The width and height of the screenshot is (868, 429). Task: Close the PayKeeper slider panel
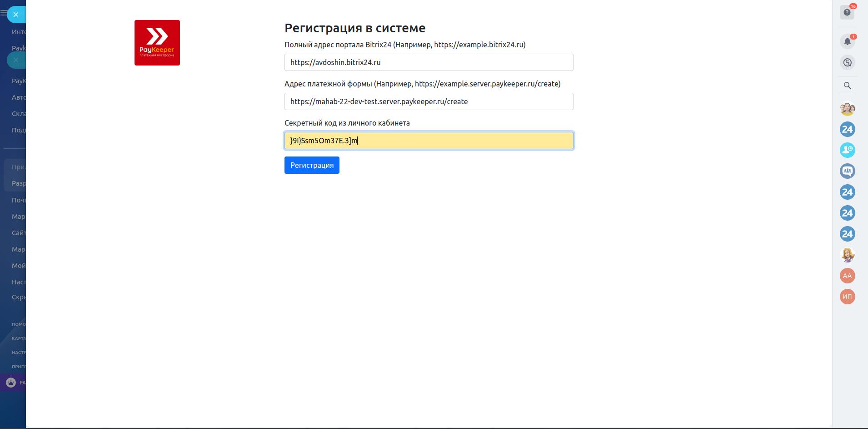16,15
